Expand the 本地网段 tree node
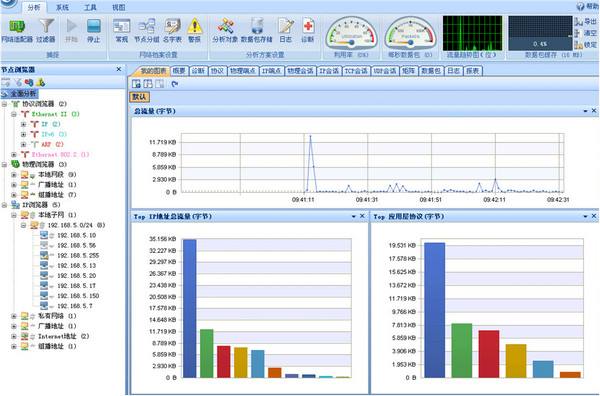Screen dimensions: 600x396 click(x=14, y=174)
